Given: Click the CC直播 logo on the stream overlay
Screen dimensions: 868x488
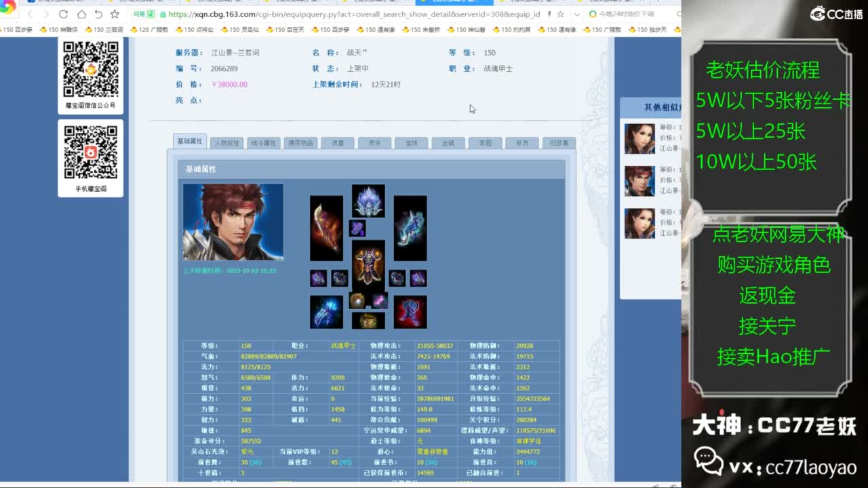Looking at the screenshot, I should point(836,14).
